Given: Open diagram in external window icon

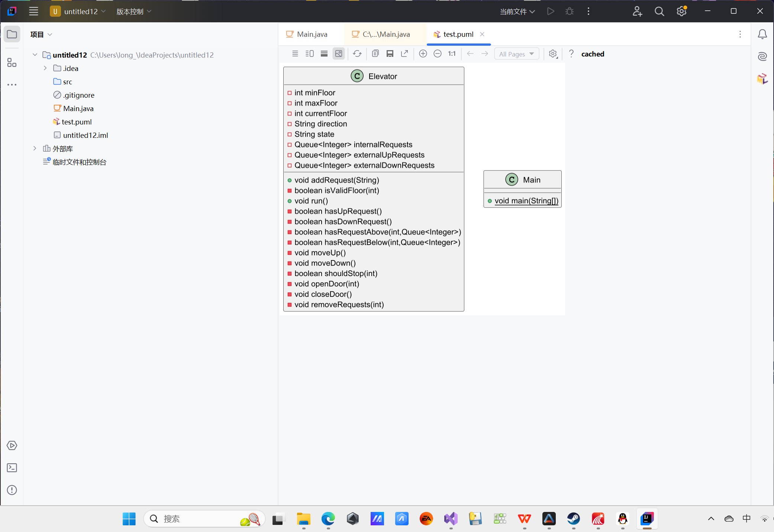Looking at the screenshot, I should click(x=404, y=54).
